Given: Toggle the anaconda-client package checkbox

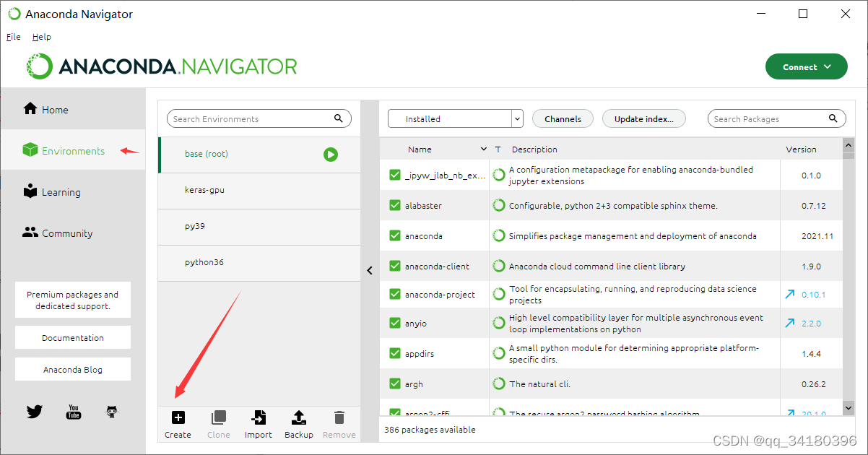Looking at the screenshot, I should coord(395,266).
